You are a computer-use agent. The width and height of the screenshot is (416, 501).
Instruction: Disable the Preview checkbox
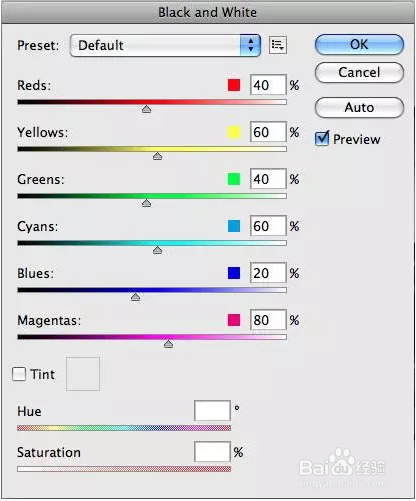coord(322,138)
